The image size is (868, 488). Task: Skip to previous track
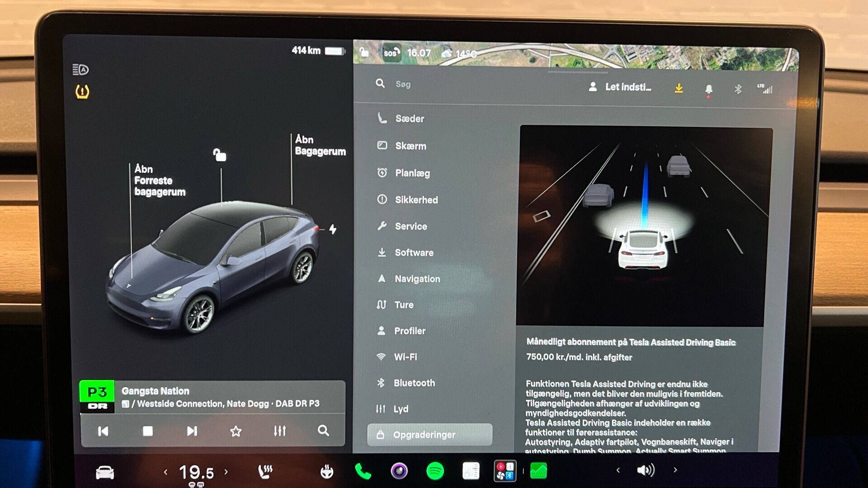tap(103, 431)
